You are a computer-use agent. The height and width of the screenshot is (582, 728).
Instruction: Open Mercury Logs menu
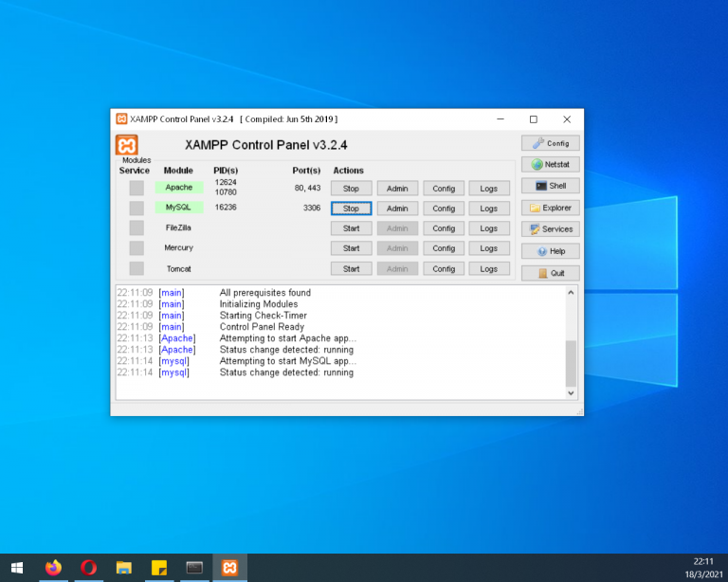coord(489,248)
